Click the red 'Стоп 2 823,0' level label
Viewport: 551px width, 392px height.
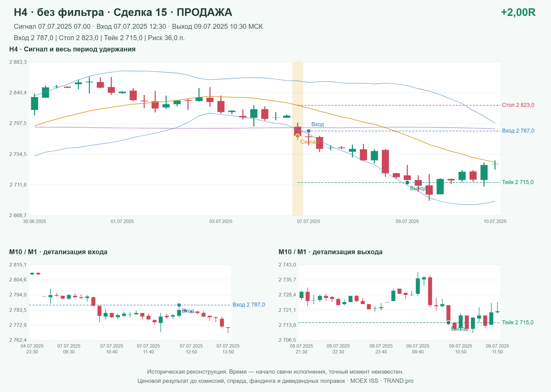tap(518, 105)
